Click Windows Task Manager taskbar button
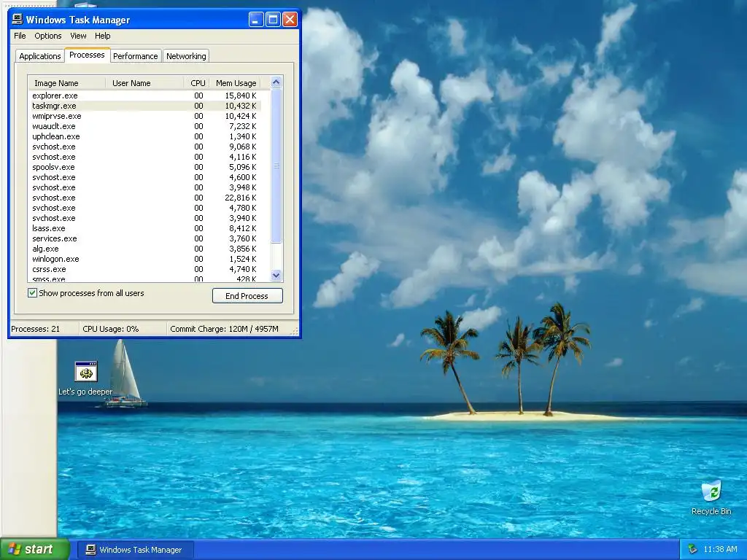The width and height of the screenshot is (747, 560). [x=135, y=550]
